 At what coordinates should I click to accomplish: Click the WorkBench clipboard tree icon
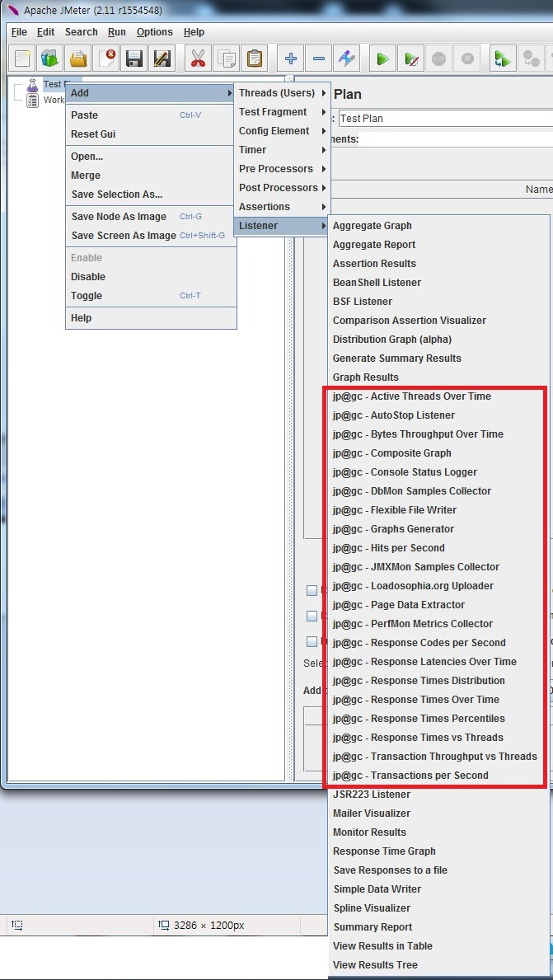point(33,100)
